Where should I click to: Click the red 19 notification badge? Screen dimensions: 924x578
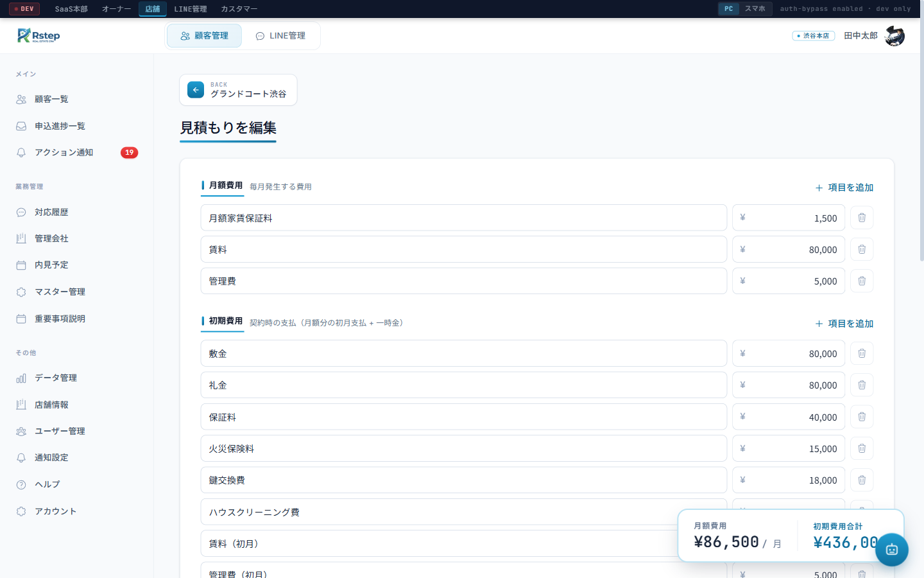(x=129, y=152)
